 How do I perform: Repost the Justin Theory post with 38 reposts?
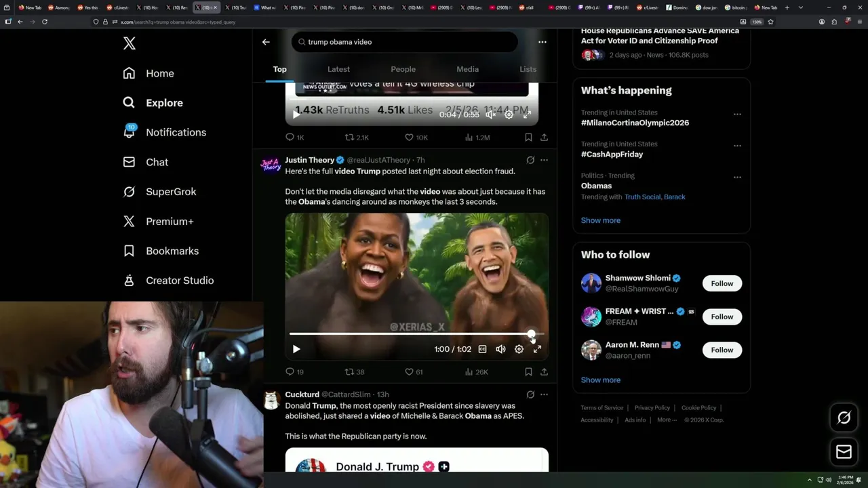pos(355,371)
